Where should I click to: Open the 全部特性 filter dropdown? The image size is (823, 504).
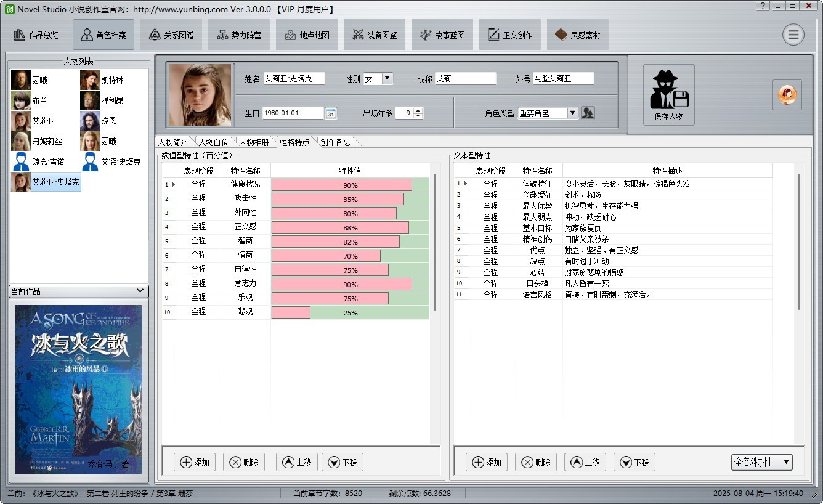761,462
